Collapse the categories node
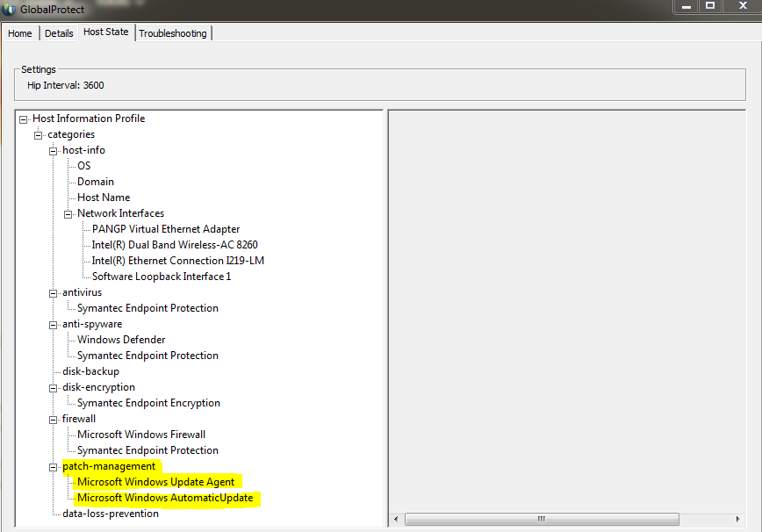Screen dimensions: 762x532 coord(38,135)
